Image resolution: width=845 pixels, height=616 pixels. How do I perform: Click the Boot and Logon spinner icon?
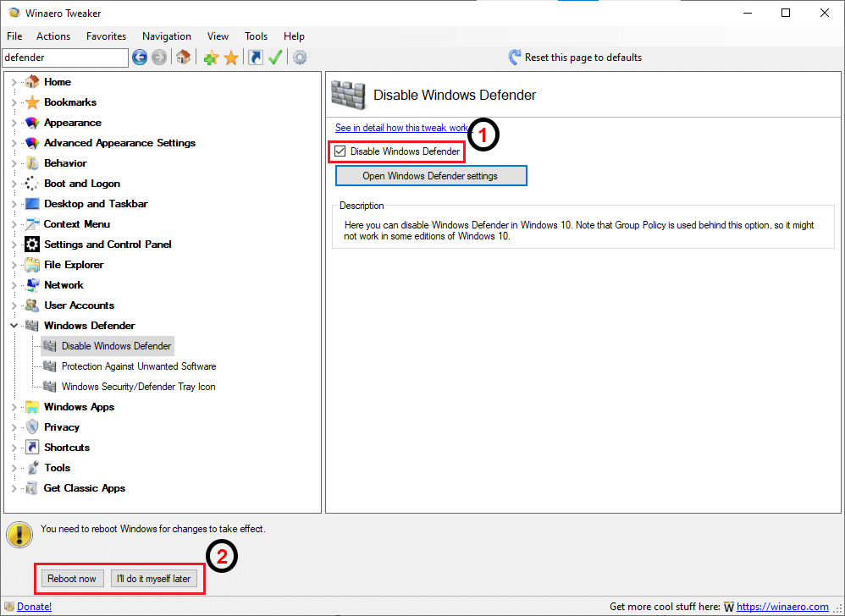[32, 184]
